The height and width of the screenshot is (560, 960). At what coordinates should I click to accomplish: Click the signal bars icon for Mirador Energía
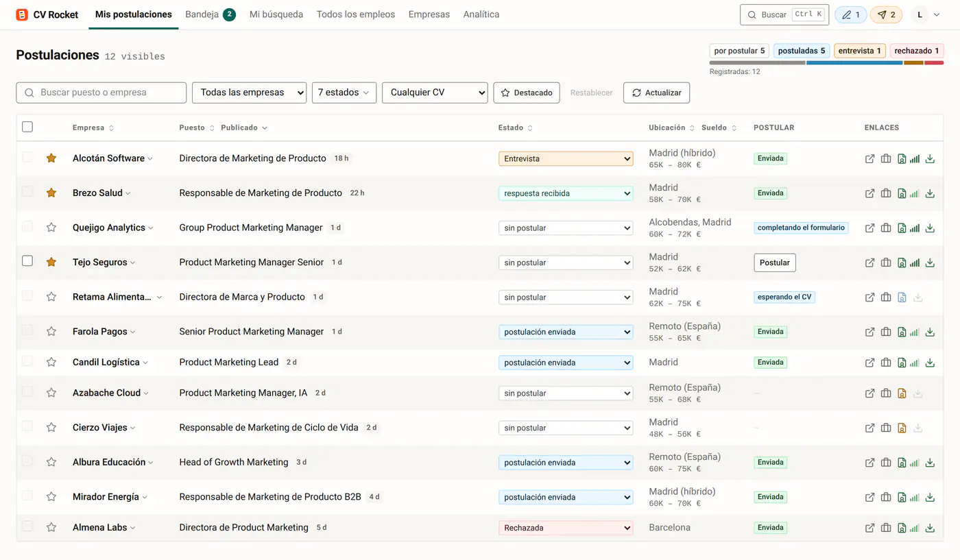[915, 497]
